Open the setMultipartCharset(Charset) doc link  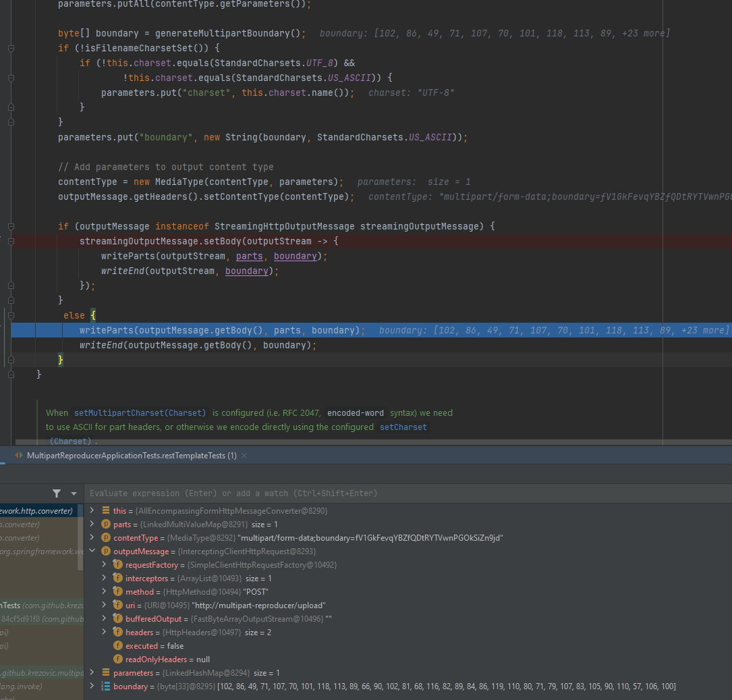pos(140,413)
